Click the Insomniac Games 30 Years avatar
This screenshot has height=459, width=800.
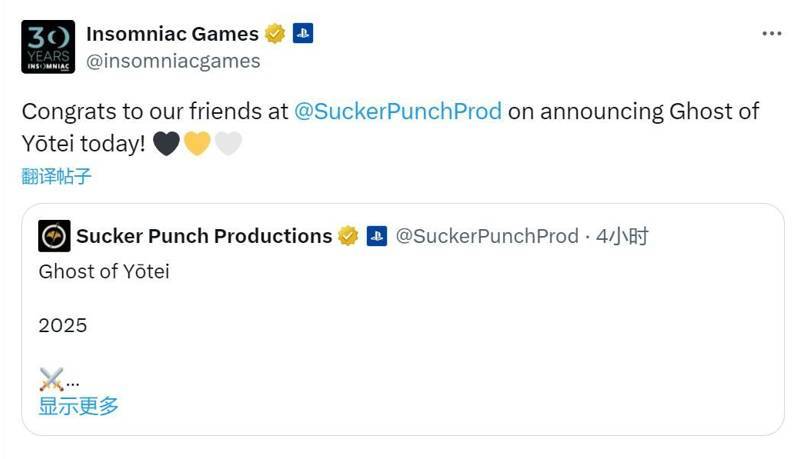[48, 46]
